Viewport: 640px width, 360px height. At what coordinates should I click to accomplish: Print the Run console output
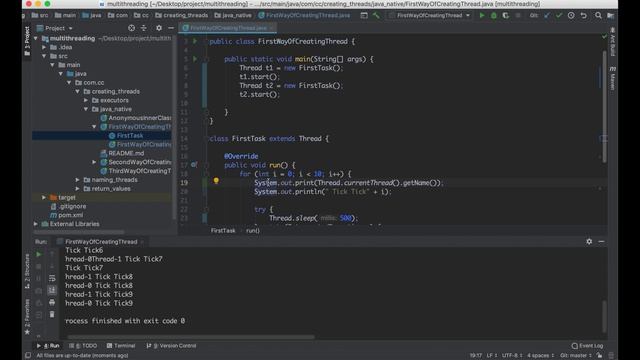click(x=52, y=302)
